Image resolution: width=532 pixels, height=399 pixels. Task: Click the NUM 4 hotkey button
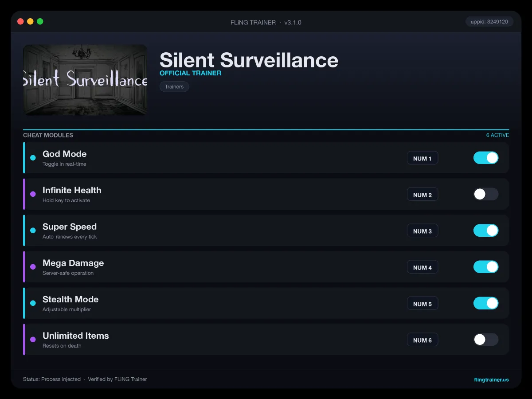[422, 267]
